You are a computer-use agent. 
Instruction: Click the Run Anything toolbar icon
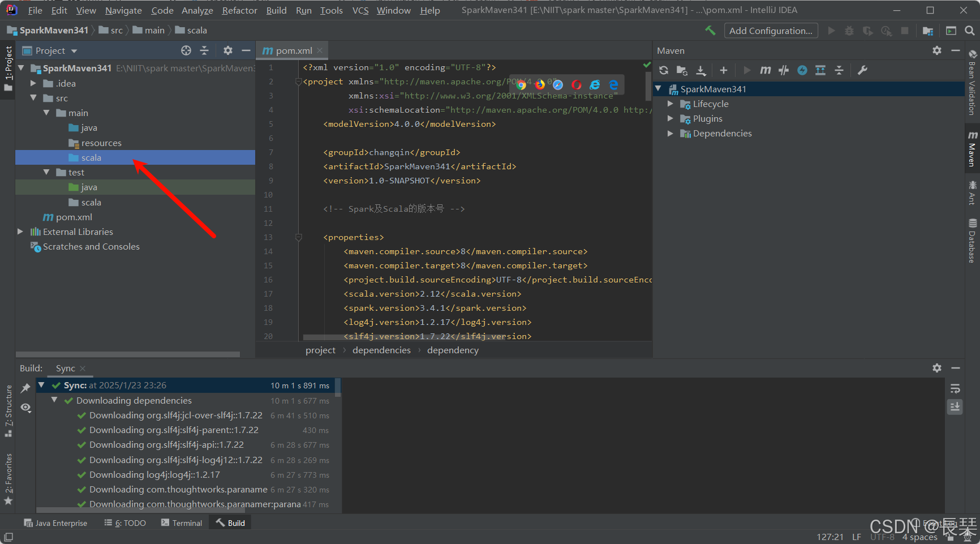point(951,31)
